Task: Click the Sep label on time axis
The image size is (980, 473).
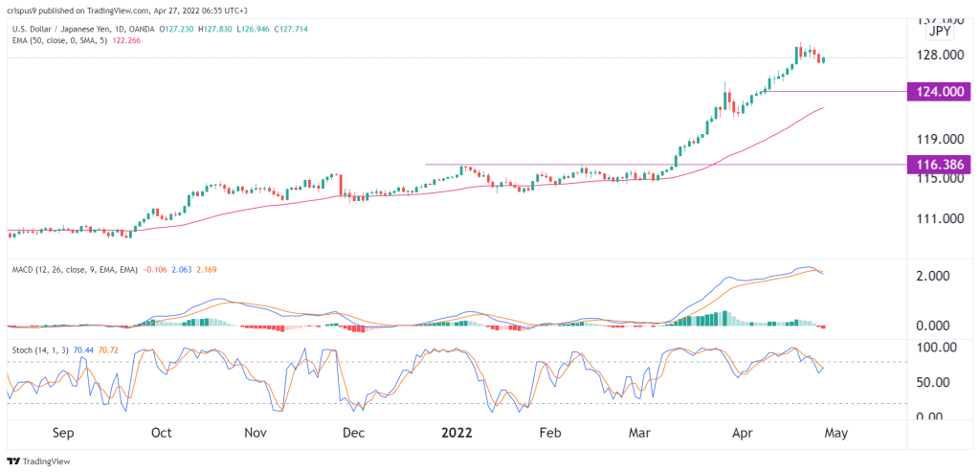Action: tap(65, 433)
